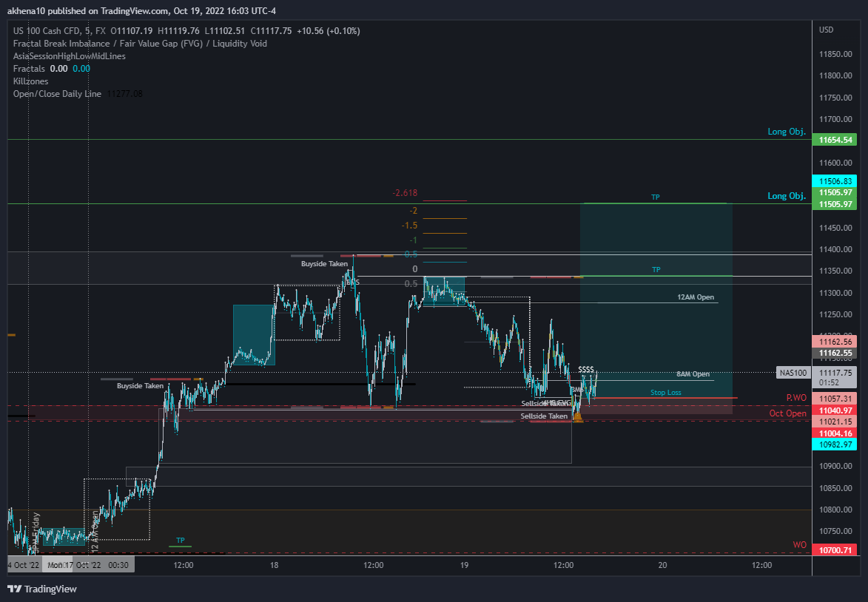Click the red 11004.16 price label

pyautogui.click(x=834, y=433)
